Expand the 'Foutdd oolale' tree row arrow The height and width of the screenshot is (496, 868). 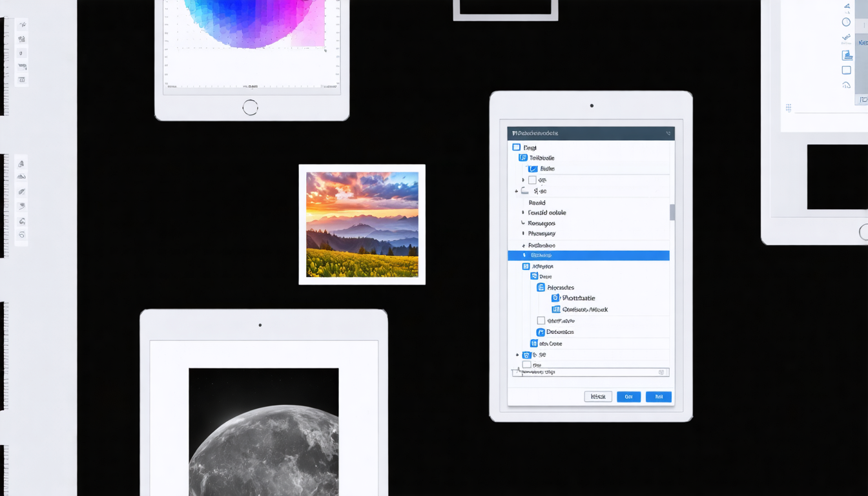(522, 212)
